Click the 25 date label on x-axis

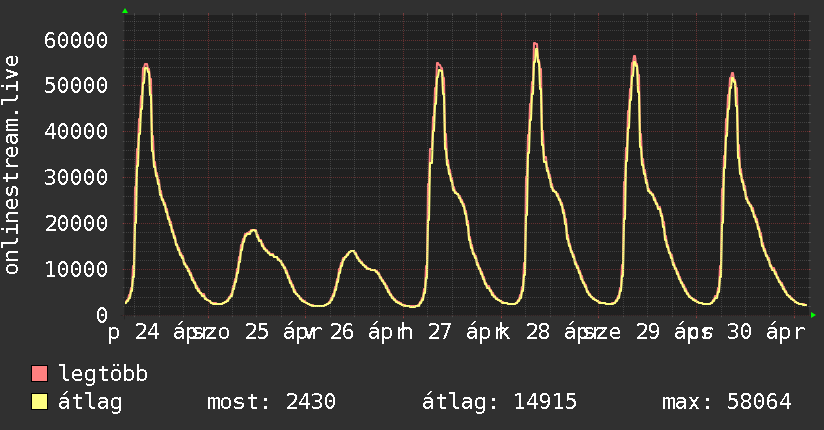pyautogui.click(x=256, y=332)
